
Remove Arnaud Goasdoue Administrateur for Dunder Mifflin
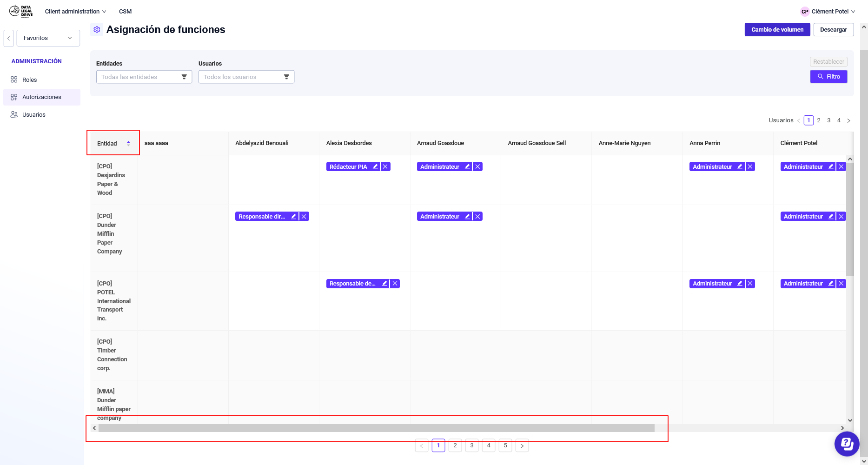pos(477,216)
